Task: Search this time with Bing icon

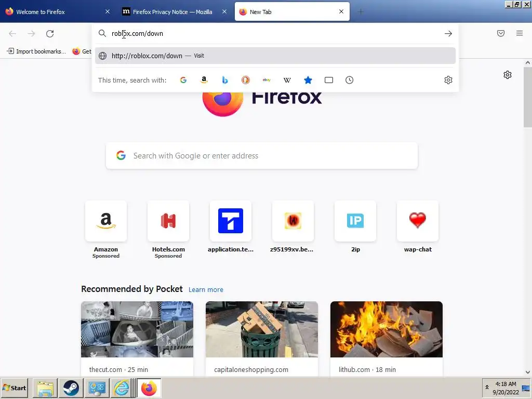Action: [x=224, y=80]
